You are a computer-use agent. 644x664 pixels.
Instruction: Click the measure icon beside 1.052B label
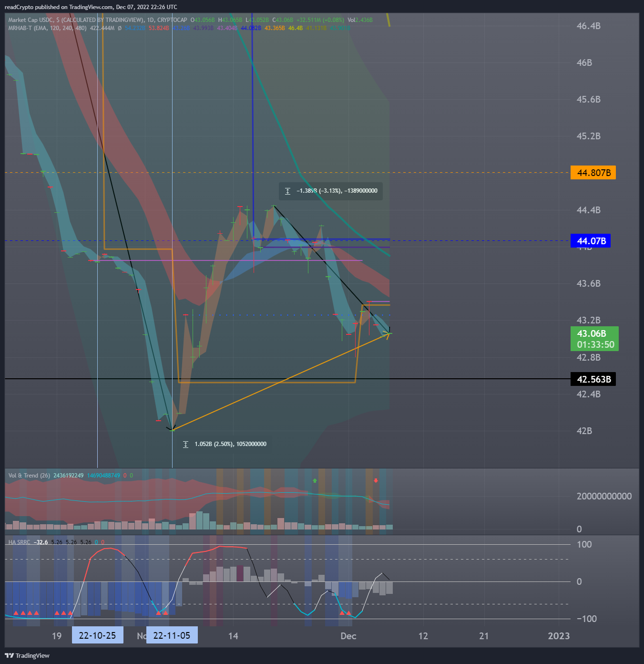tap(185, 444)
